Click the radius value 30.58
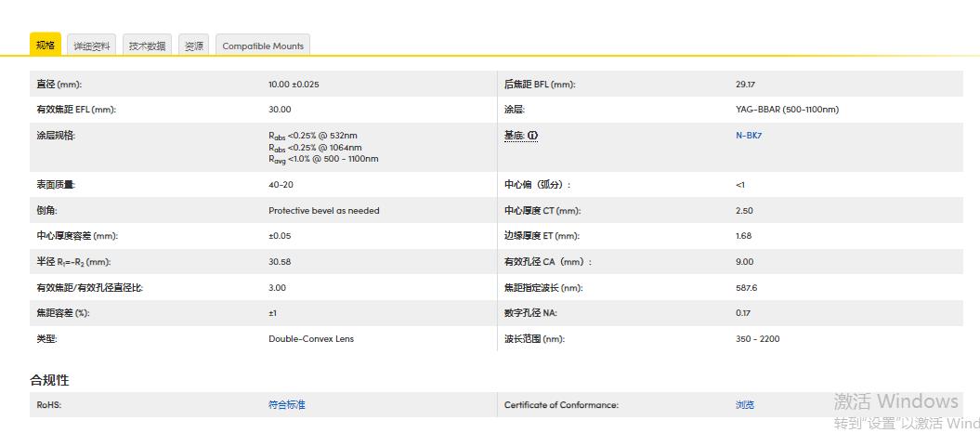The image size is (980, 433). (280, 262)
